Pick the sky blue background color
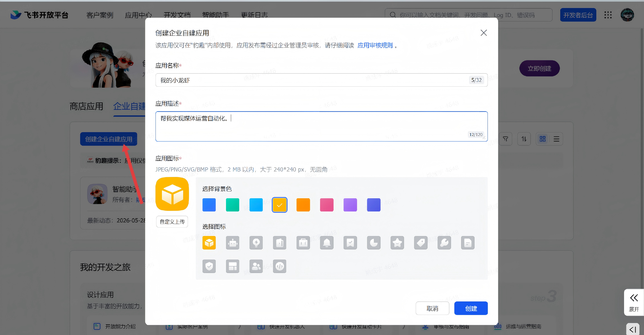The height and width of the screenshot is (335, 644). 256,205
